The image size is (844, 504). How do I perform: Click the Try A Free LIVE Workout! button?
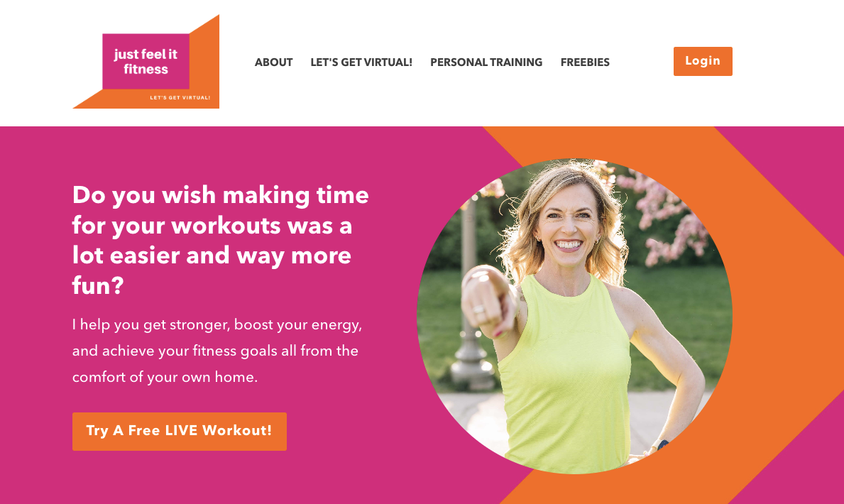pyautogui.click(x=180, y=432)
